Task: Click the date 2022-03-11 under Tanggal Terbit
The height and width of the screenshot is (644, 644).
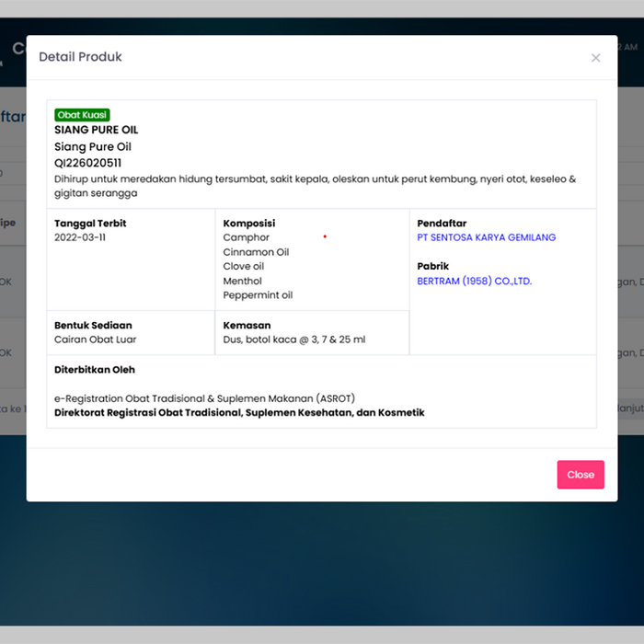Action: [x=79, y=237]
